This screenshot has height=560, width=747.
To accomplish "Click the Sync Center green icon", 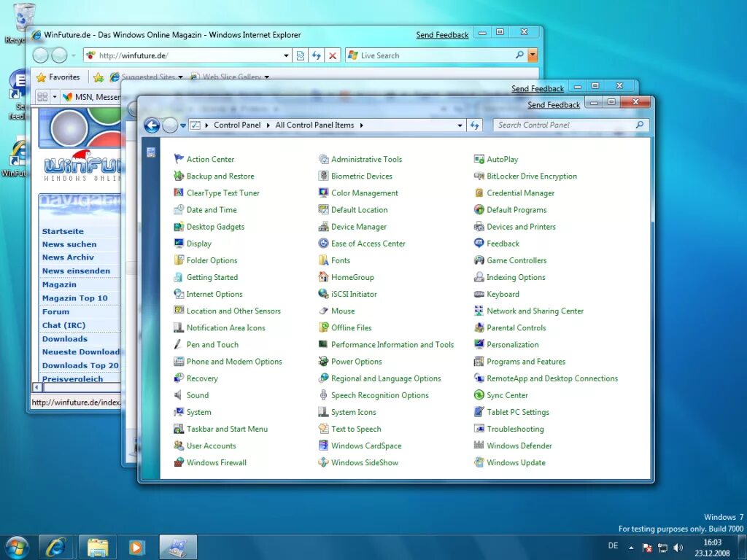I will 479,395.
